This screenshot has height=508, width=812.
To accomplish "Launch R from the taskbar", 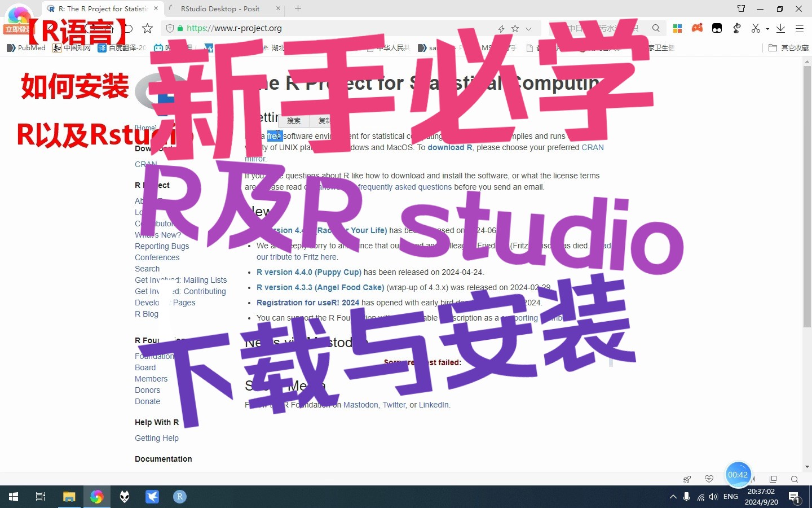I will [x=179, y=497].
